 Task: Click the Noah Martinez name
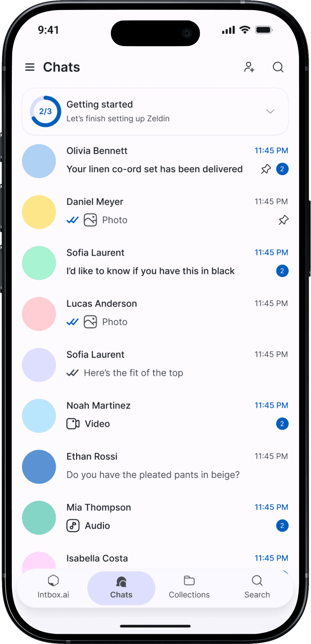(x=99, y=406)
